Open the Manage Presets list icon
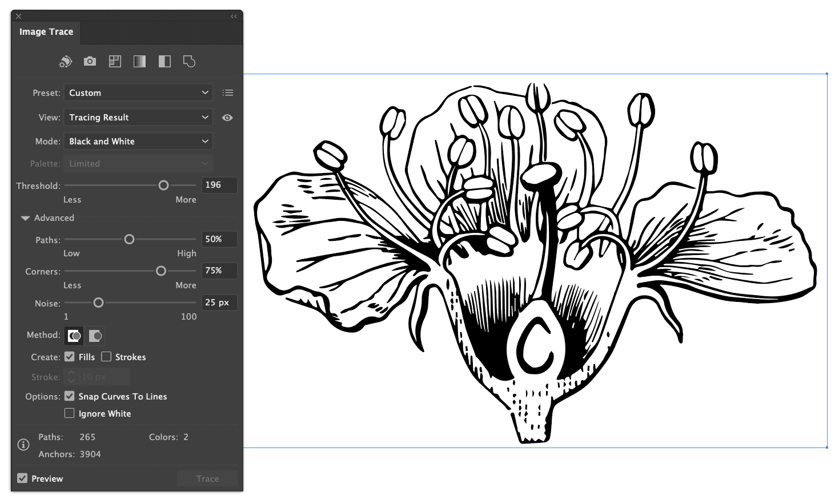 pyautogui.click(x=228, y=92)
